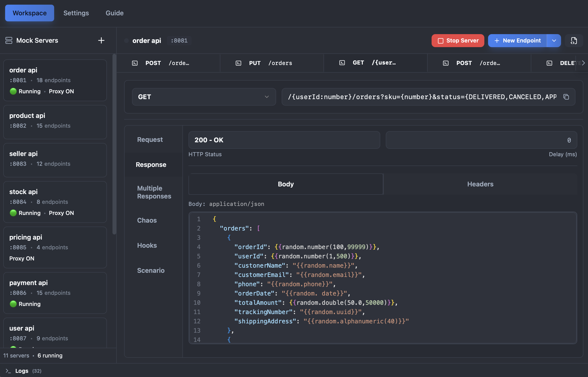Switch to the Chaos section
Image resolution: width=588 pixels, height=377 pixels.
click(147, 220)
